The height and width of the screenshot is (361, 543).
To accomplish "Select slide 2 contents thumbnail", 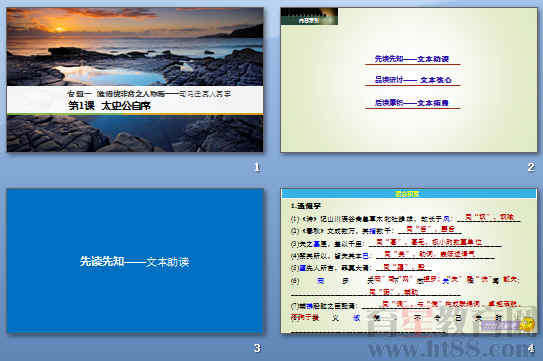I will [x=409, y=80].
